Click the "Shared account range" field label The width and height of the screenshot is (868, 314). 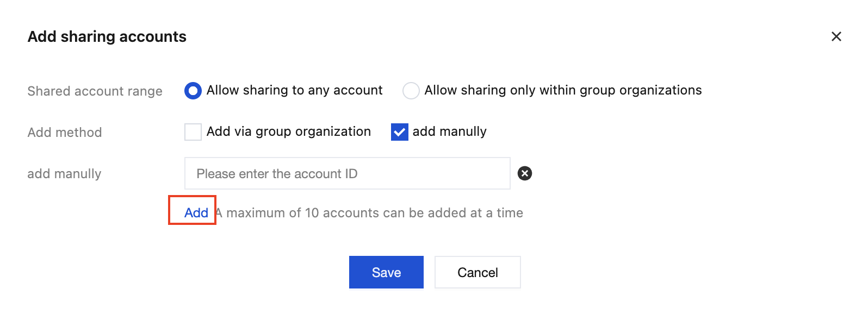point(95,91)
